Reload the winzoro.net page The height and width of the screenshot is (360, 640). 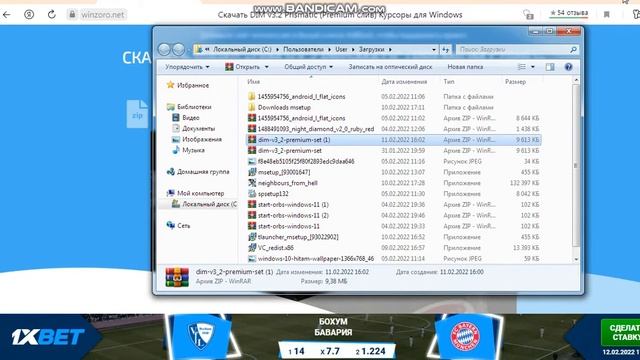pyautogui.click(x=51, y=15)
